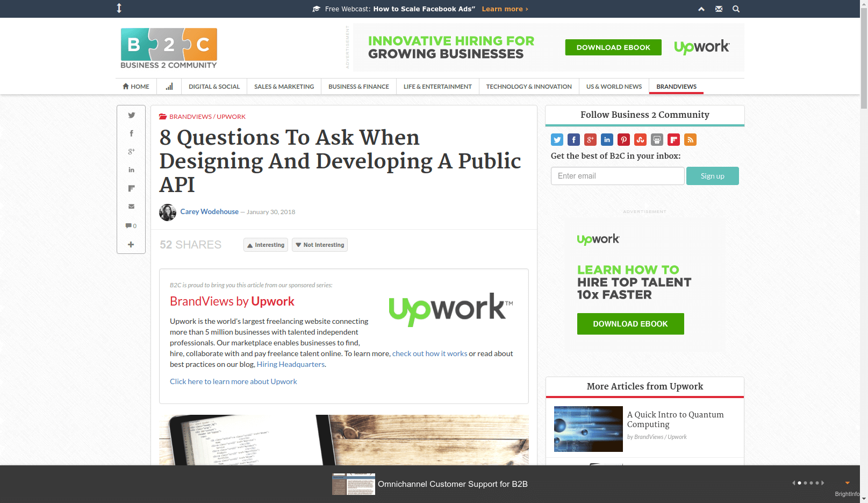Follow B2C on Facebook in sidebar
The height and width of the screenshot is (503, 868).
[x=573, y=140]
